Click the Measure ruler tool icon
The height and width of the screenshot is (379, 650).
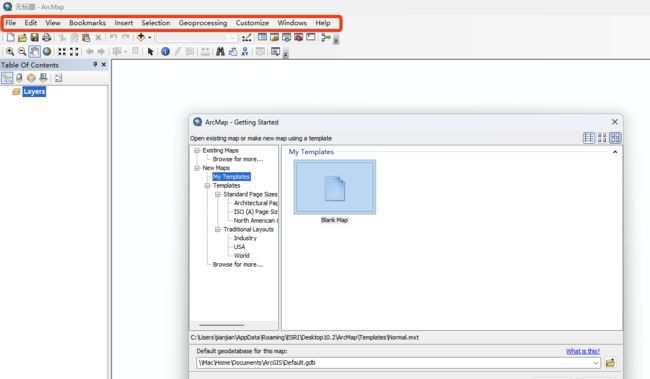205,51
